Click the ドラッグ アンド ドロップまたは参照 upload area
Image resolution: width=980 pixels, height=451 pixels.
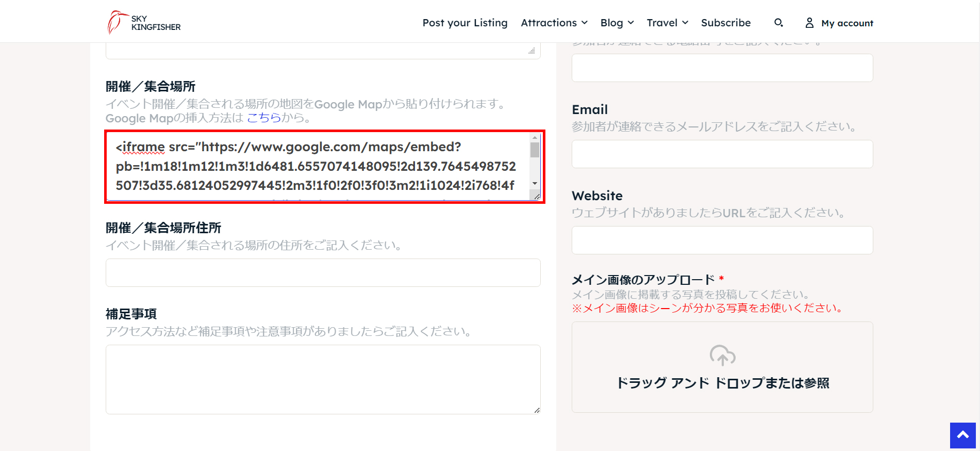[722, 367]
